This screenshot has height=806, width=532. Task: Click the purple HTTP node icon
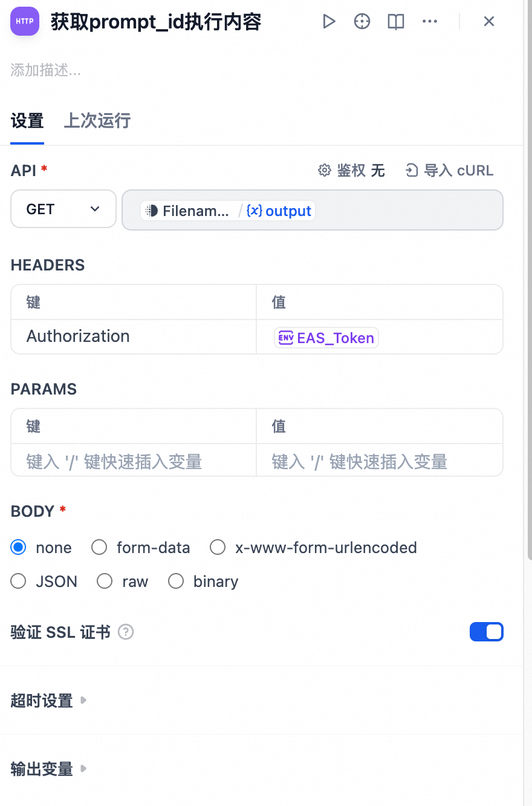tap(25, 22)
